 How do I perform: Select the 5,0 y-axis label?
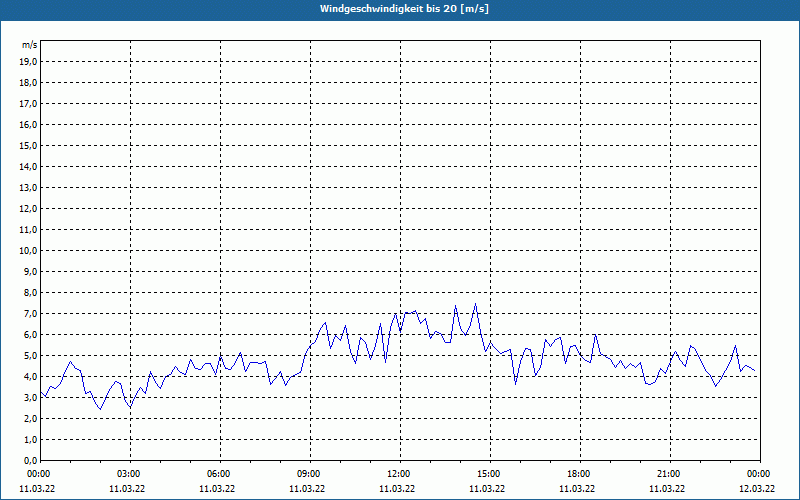[x=31, y=356]
